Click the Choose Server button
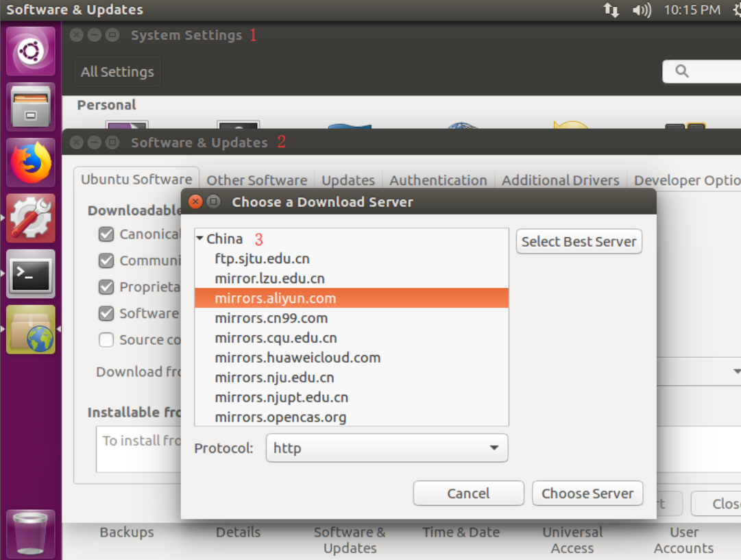 pyautogui.click(x=587, y=494)
